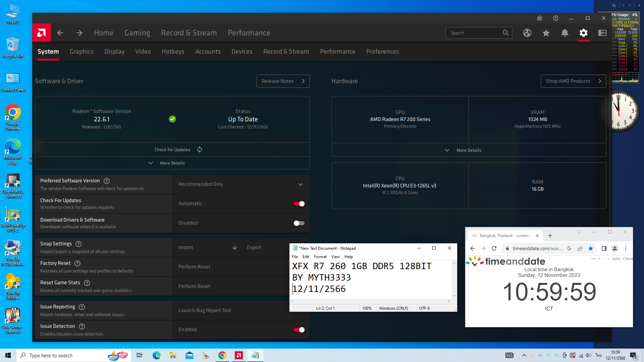Click Notepad horizontal scrollbar

pyautogui.click(x=371, y=301)
